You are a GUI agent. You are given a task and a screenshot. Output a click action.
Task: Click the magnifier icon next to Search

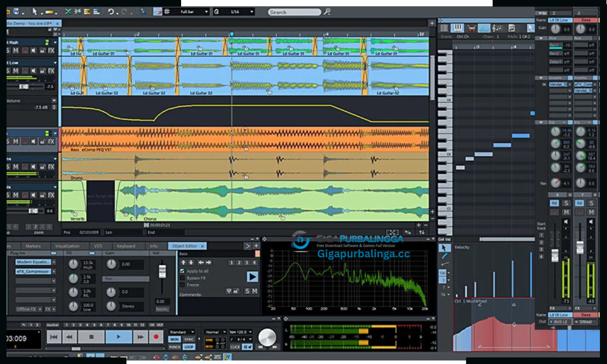(327, 12)
